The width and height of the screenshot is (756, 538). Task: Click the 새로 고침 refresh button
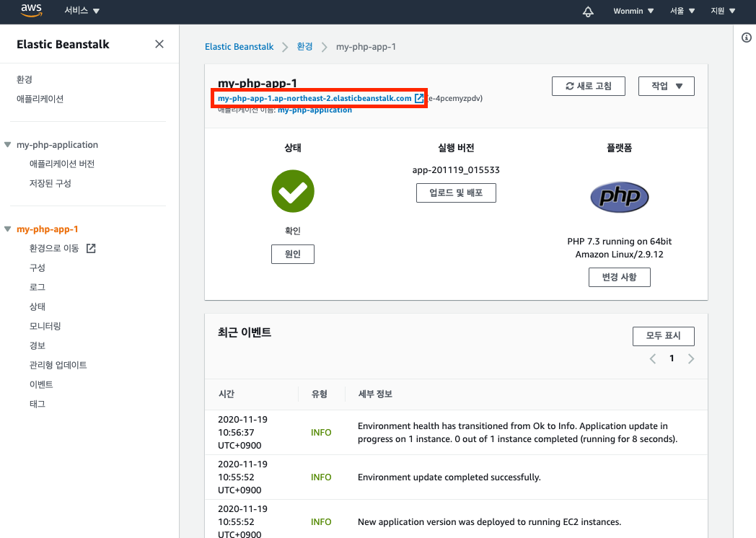point(588,87)
